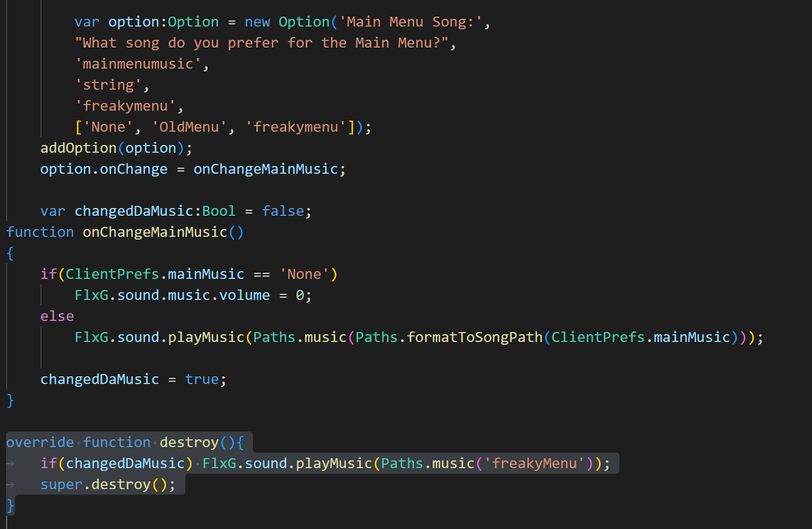Image resolution: width=812 pixels, height=529 pixels.
Task: Click formatToSongPath method call
Action: pos(475,338)
